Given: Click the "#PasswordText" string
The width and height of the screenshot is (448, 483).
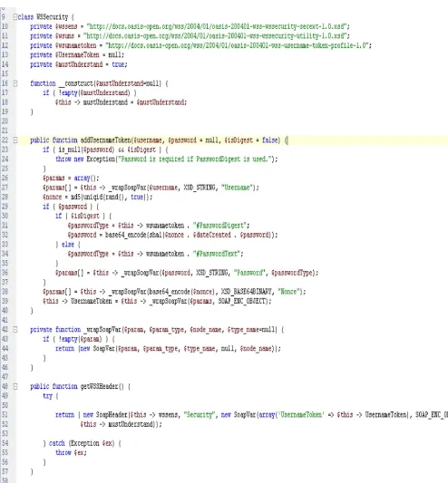Looking at the screenshot, I should pyautogui.click(x=217, y=254).
